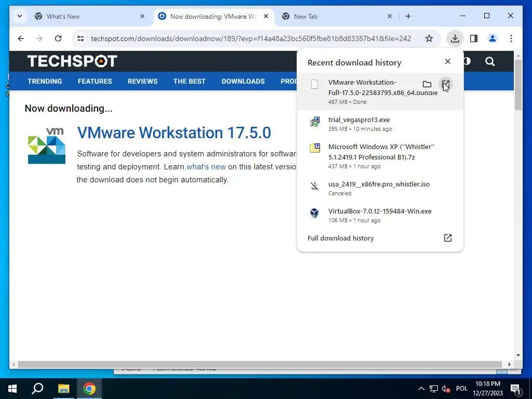Select VirtualBox-7.0.12-159484-Win.exe download entry

point(380,216)
